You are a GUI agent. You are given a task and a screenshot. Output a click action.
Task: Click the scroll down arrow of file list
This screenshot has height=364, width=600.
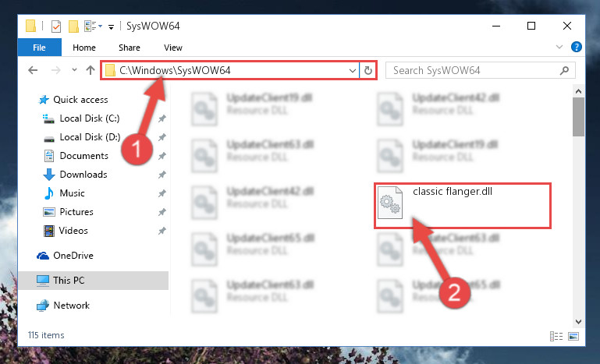pos(578,322)
